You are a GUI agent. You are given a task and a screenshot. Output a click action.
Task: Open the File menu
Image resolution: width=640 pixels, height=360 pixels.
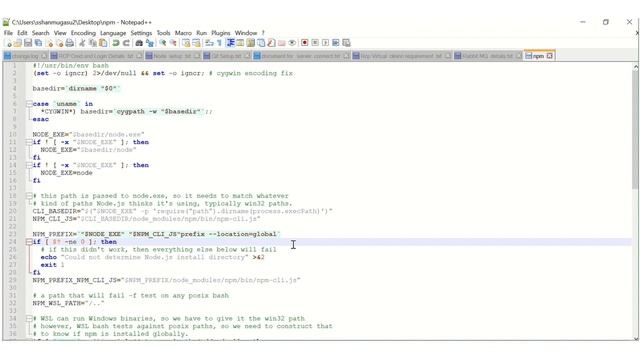8,33
